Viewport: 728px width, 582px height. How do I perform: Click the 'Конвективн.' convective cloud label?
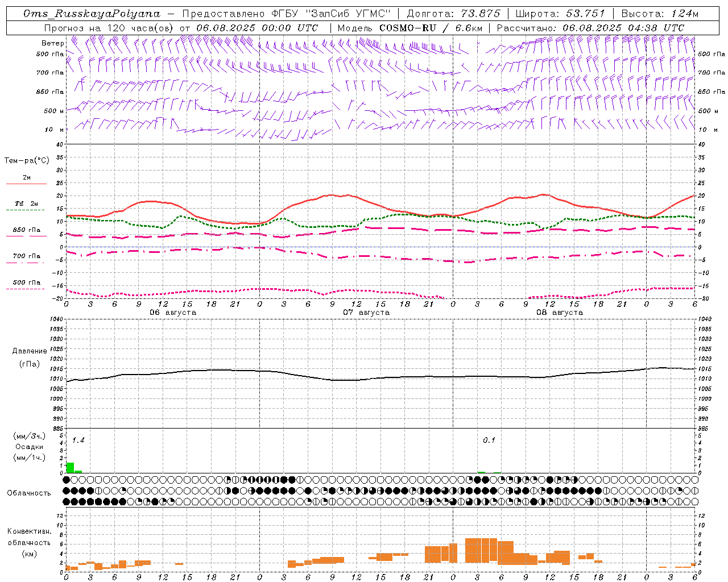click(x=30, y=531)
